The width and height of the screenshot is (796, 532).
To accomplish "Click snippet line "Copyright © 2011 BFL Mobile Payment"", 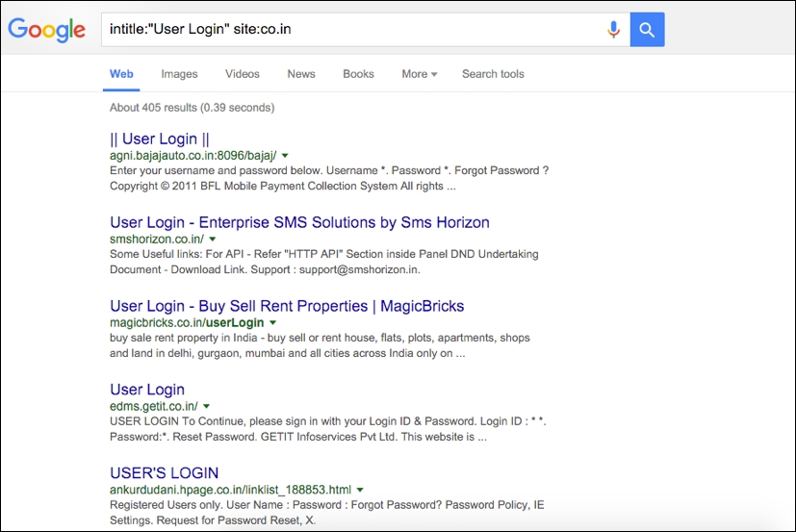I will point(283,187).
